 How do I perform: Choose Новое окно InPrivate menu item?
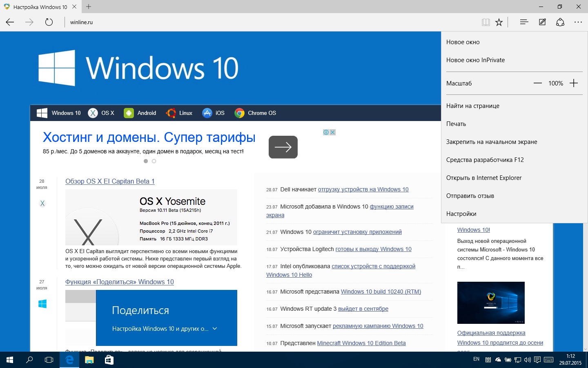(x=475, y=60)
